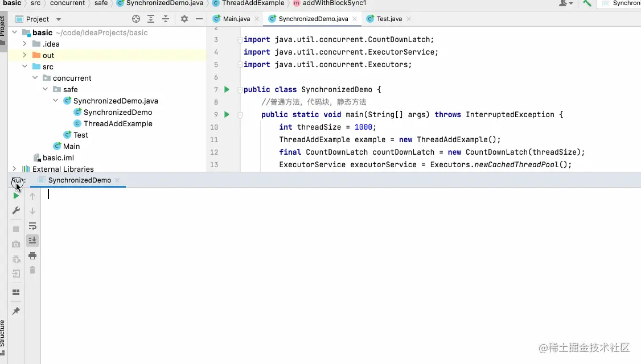Collapse the src folder

24,66
